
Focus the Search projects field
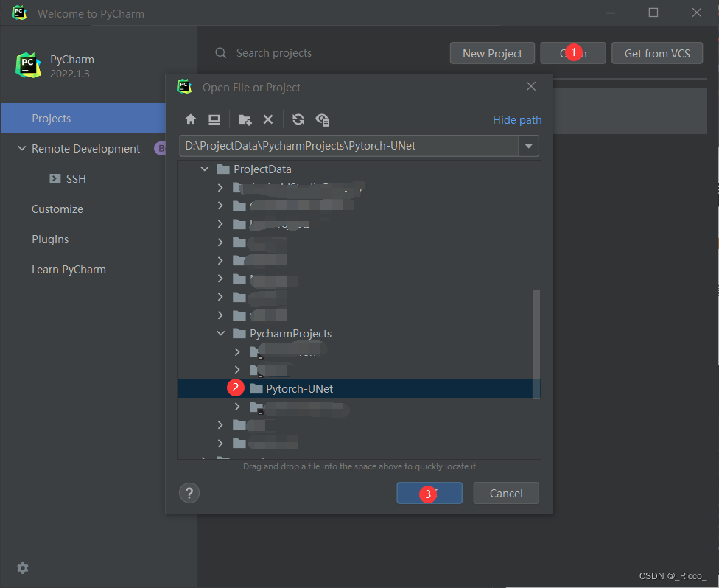click(274, 53)
